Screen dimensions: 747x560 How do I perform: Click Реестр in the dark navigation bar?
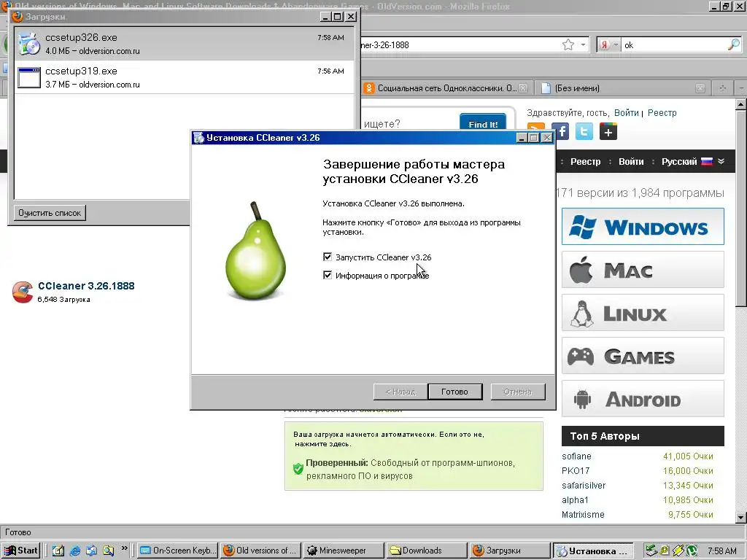[x=586, y=161]
